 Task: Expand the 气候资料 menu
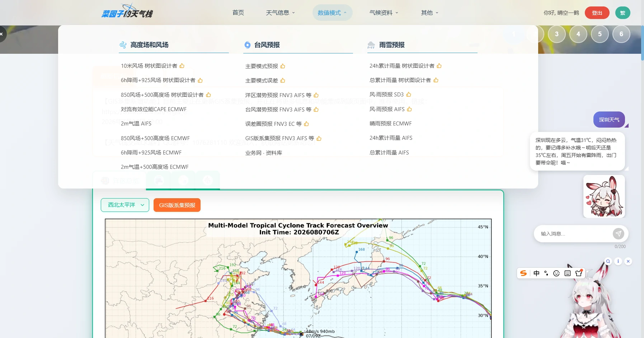pos(384,13)
